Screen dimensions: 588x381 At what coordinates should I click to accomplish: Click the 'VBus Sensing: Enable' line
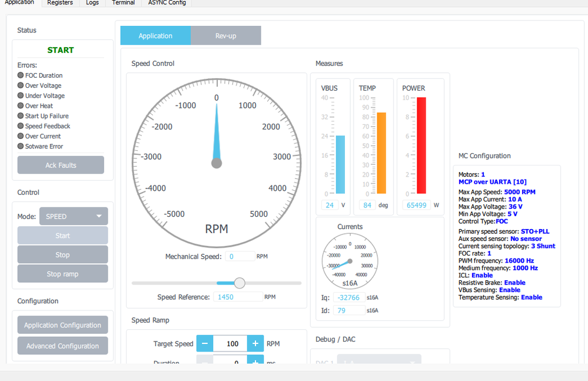click(x=489, y=290)
